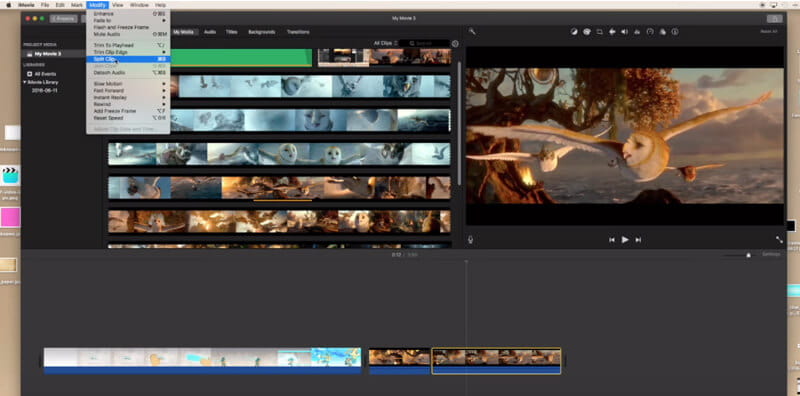Choose Reset Speed menu item
Screen dimensions: 800x396
pos(129,118)
